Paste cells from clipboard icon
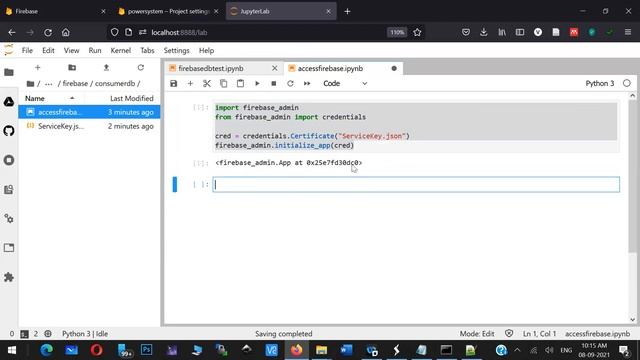This screenshot has height=360, width=640. tap(240, 83)
